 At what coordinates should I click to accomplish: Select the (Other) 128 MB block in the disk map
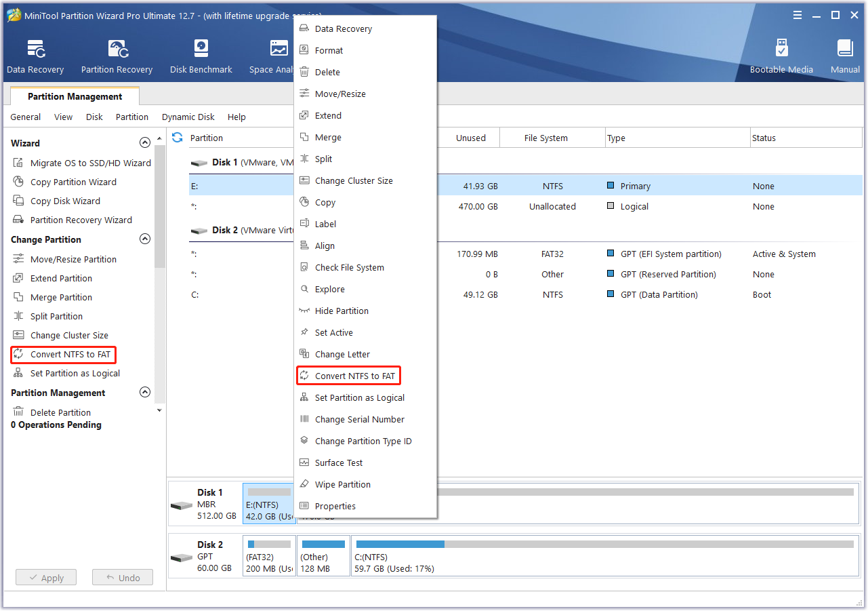pos(323,555)
